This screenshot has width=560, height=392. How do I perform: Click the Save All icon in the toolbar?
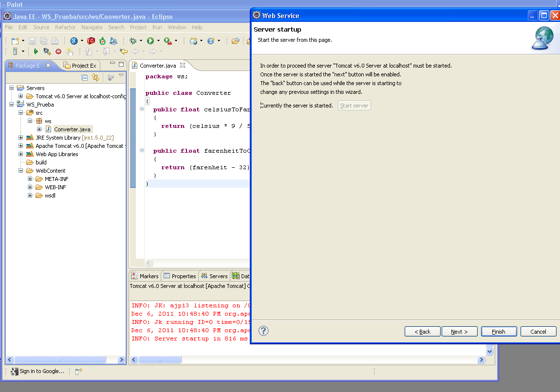click(43, 41)
